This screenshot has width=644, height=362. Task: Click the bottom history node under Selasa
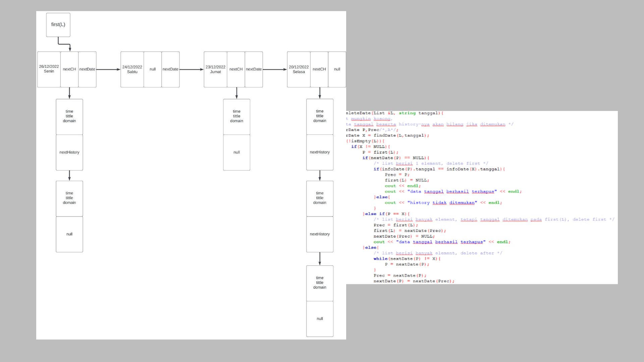[x=320, y=283]
